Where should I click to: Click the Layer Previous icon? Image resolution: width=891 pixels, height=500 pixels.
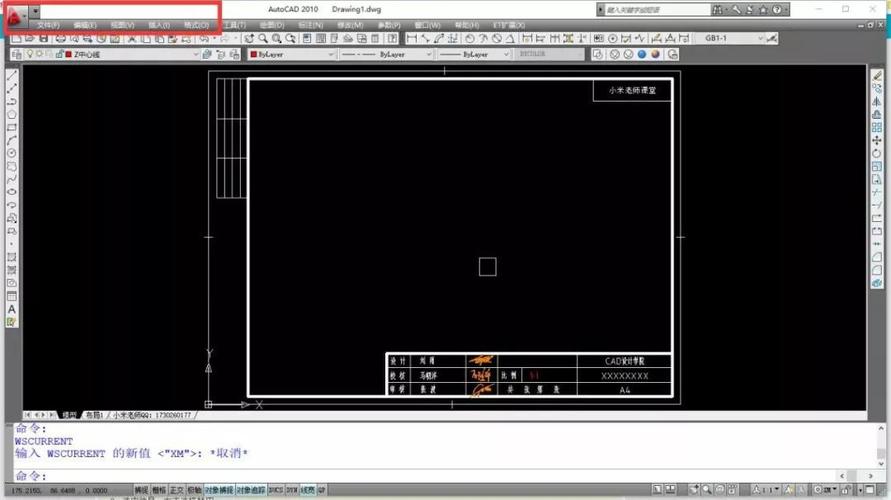220,55
